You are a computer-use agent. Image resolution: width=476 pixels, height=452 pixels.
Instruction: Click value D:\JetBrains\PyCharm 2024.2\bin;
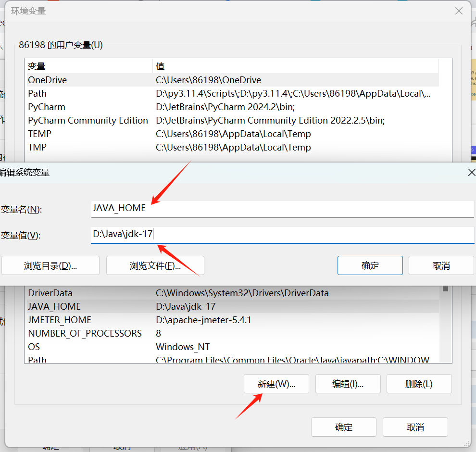click(x=225, y=107)
